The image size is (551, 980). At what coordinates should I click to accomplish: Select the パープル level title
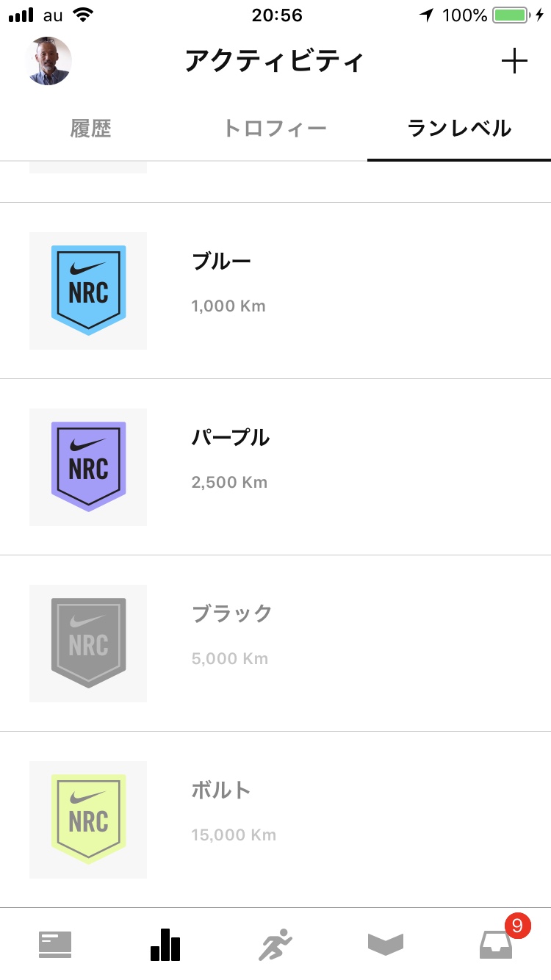pos(231,438)
